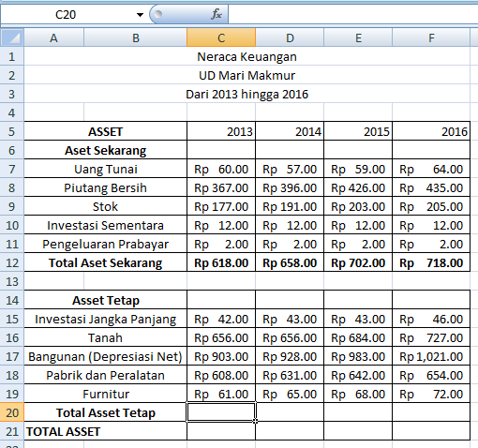Click the 'Piutang Bersih' label cell
This screenshot has width=478, height=448.
pos(106,187)
